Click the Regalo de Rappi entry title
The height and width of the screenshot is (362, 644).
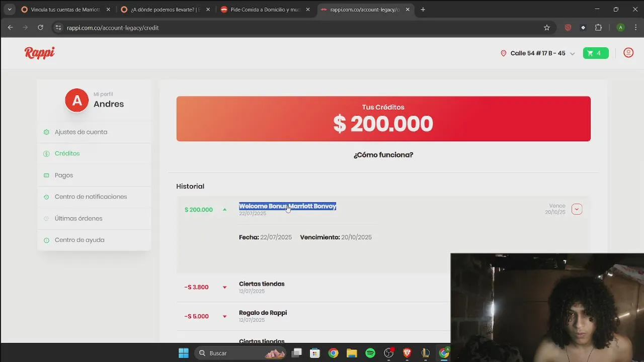(x=263, y=313)
